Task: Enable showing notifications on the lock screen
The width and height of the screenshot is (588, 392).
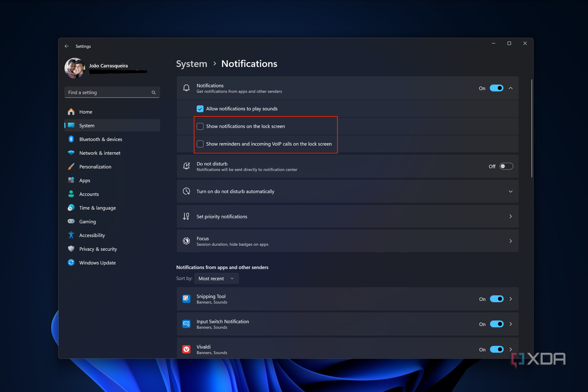Action: [200, 126]
